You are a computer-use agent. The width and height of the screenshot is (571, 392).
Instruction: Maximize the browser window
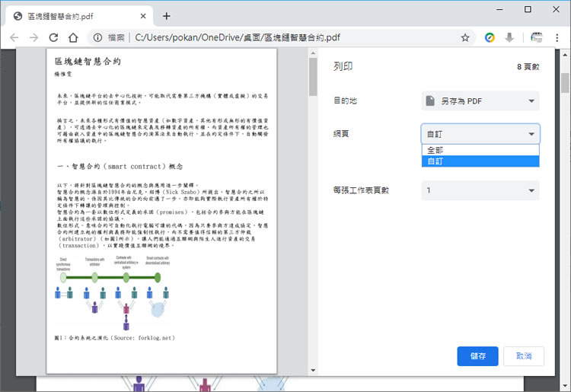coord(528,9)
